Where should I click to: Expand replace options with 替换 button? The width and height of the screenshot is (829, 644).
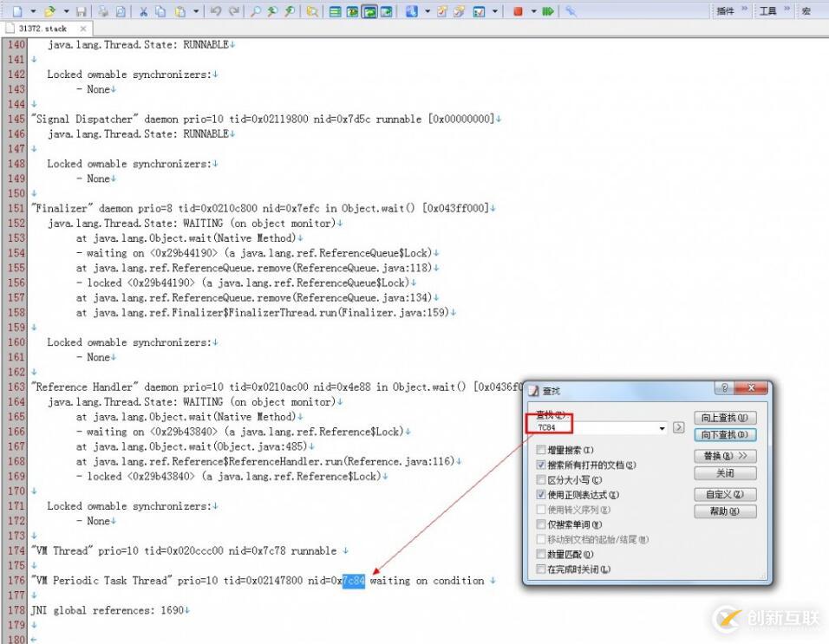(x=725, y=456)
